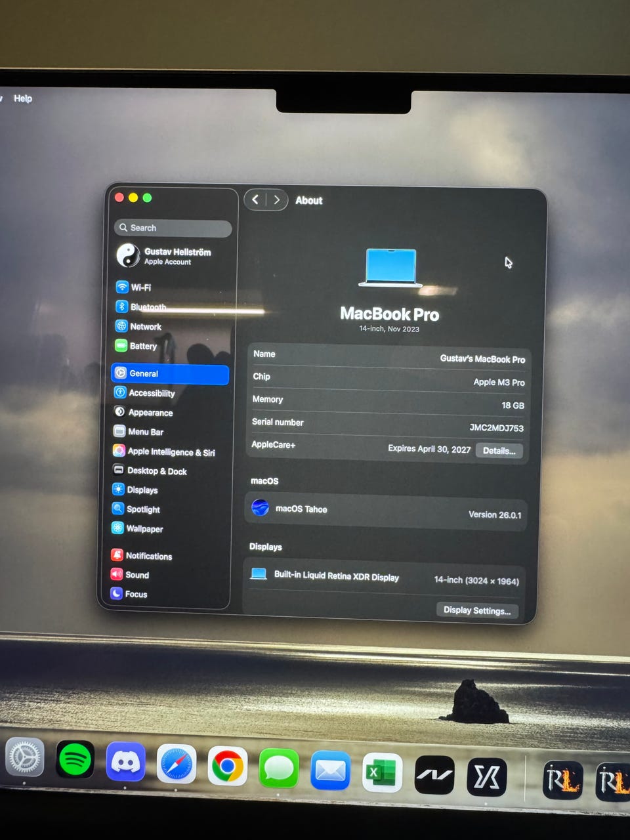Open Gustav Hellström Apple Account

click(164, 256)
